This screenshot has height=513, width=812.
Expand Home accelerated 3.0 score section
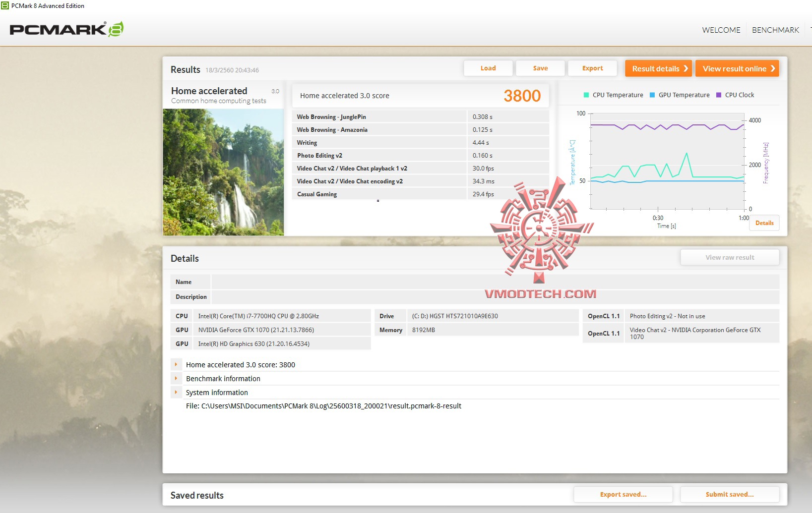(176, 364)
